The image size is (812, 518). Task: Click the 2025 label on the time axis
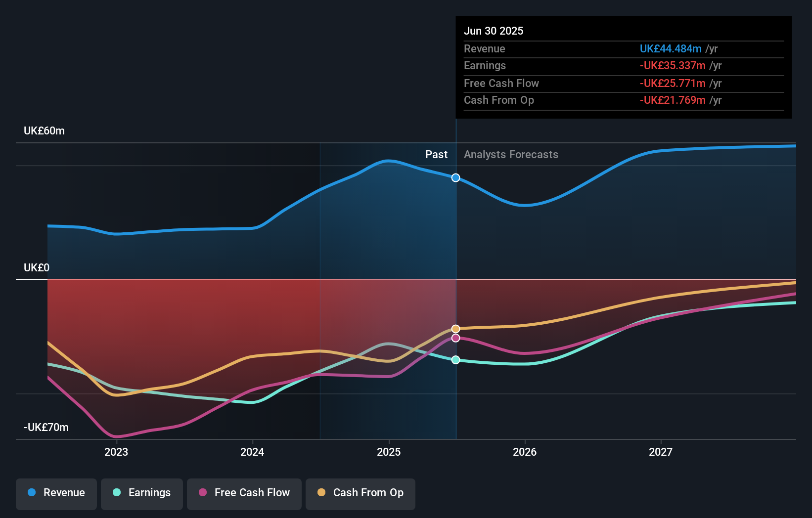point(389,451)
